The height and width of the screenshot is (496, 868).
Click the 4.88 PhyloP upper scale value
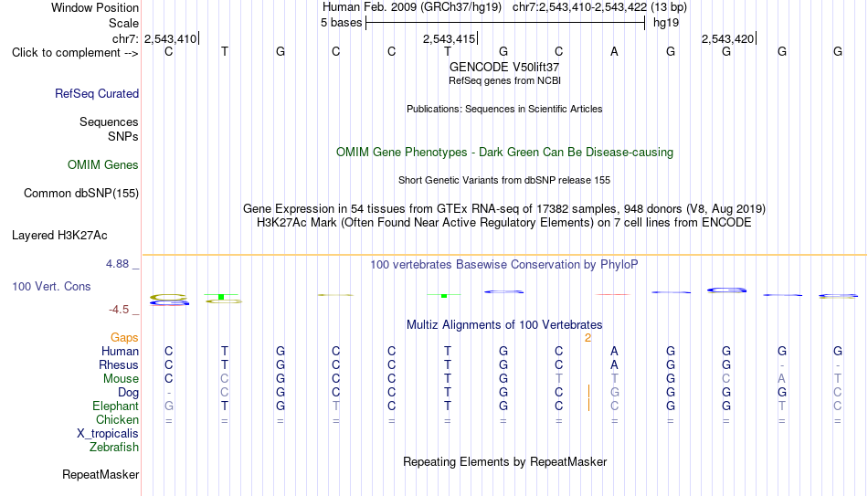(117, 264)
